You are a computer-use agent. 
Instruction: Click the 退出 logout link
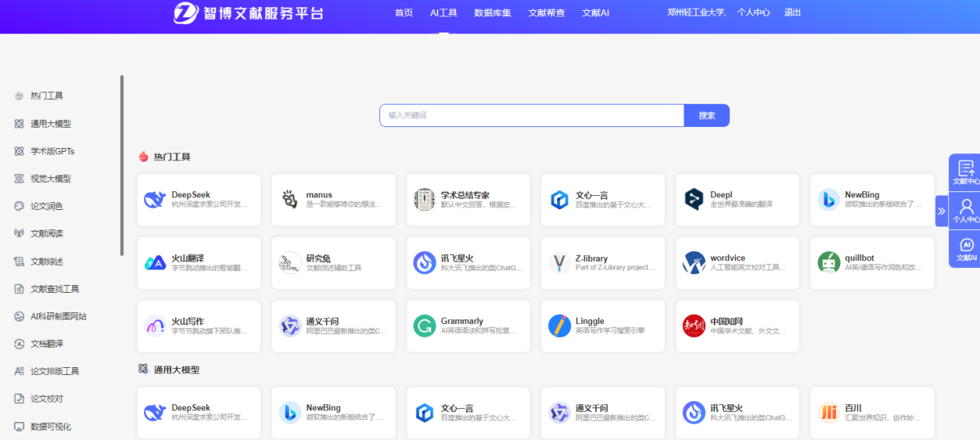click(x=792, y=12)
